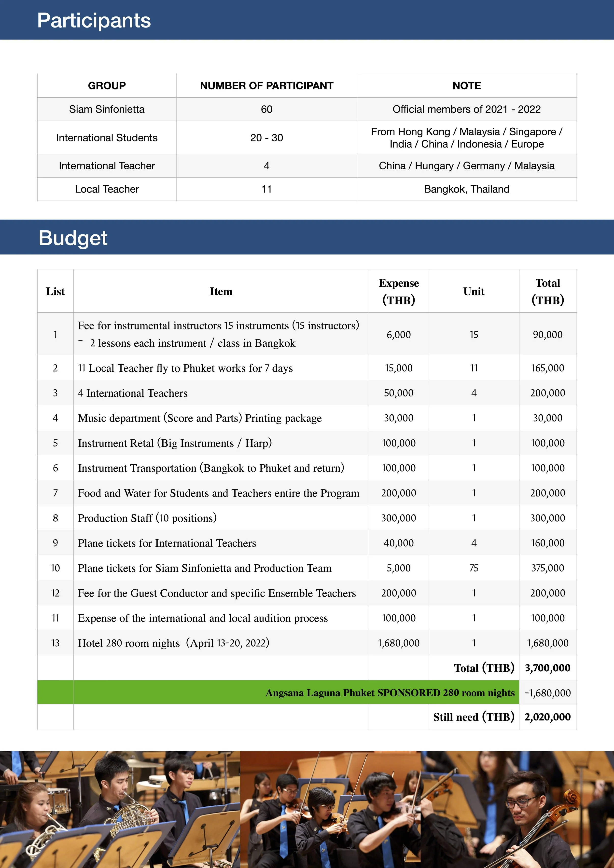
Task: Select the Production Staff (10 positions) item
Action: 147,518
